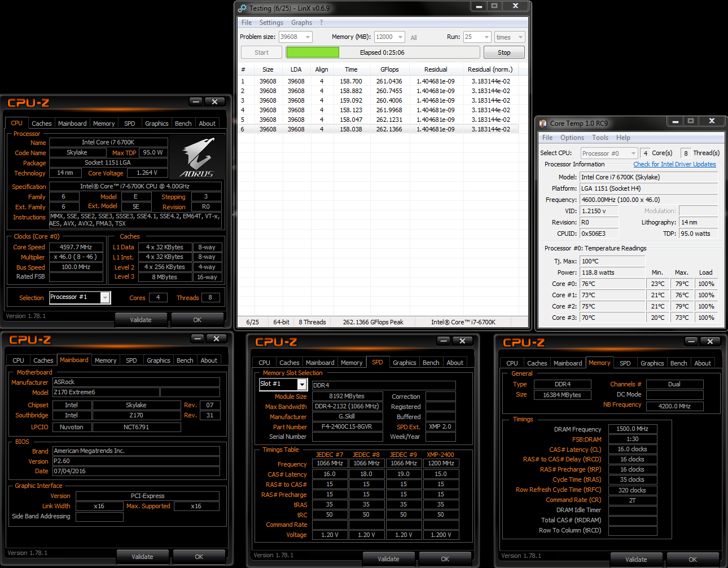Screen dimensions: 728x568
Task: Click the green LinX progress bar
Action: [313, 52]
